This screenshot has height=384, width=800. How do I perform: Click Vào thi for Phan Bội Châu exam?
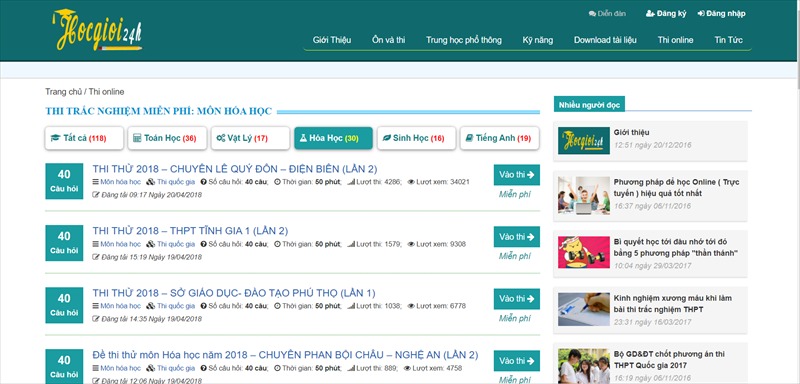click(x=516, y=361)
